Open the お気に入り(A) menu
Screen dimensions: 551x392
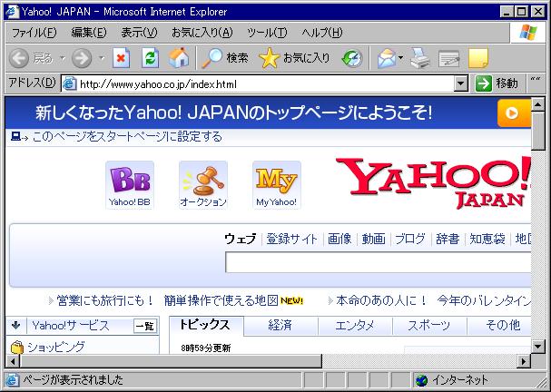coord(202,33)
